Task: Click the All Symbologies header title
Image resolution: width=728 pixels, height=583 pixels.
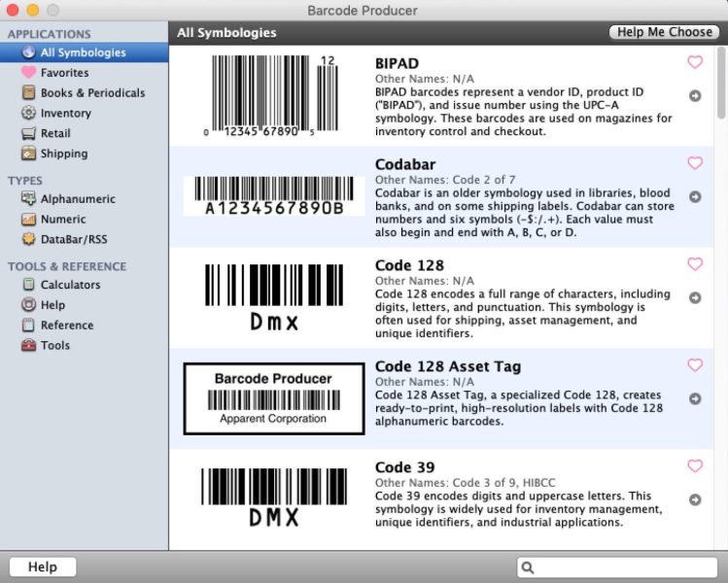Action: tap(226, 32)
